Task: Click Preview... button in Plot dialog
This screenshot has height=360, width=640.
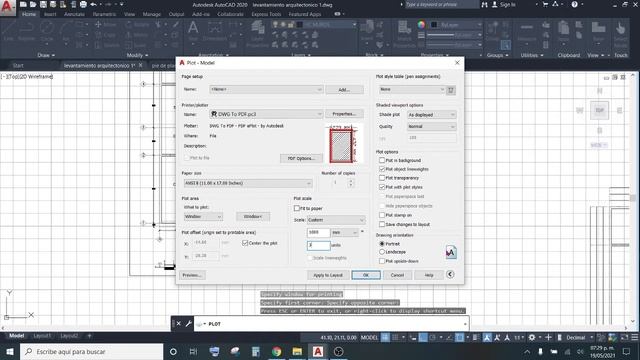Action: (192, 275)
